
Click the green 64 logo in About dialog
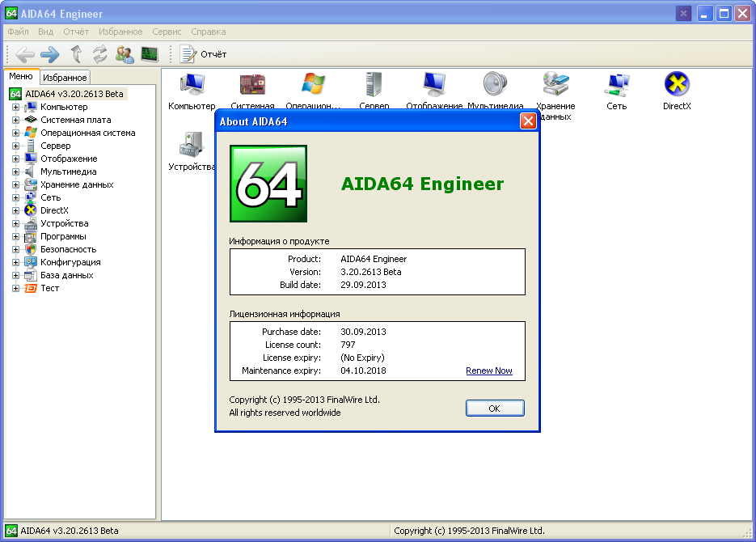268,184
